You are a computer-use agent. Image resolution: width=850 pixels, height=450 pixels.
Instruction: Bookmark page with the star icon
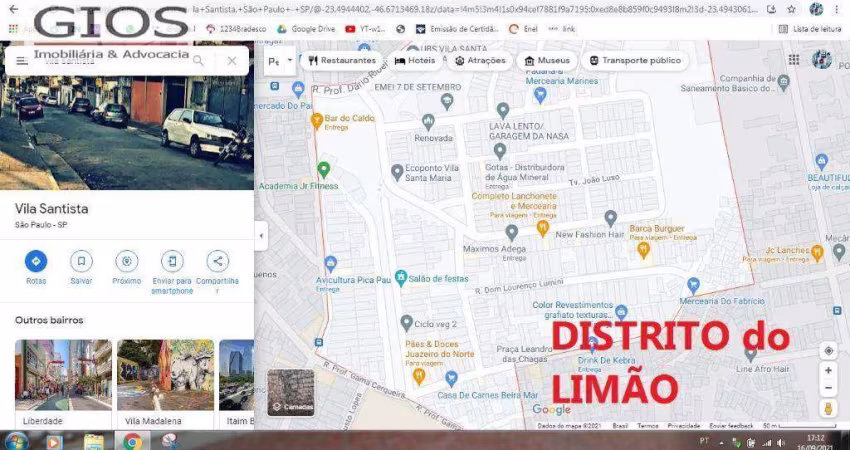point(791,9)
